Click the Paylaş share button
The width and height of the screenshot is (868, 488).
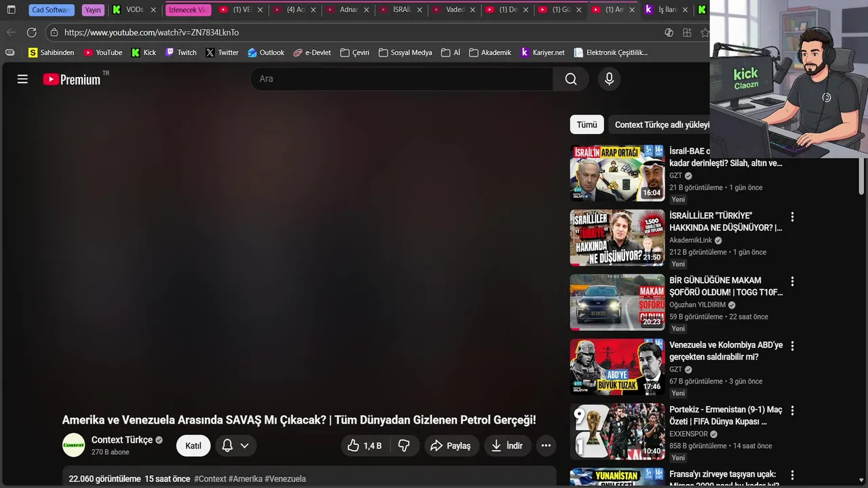(452, 446)
